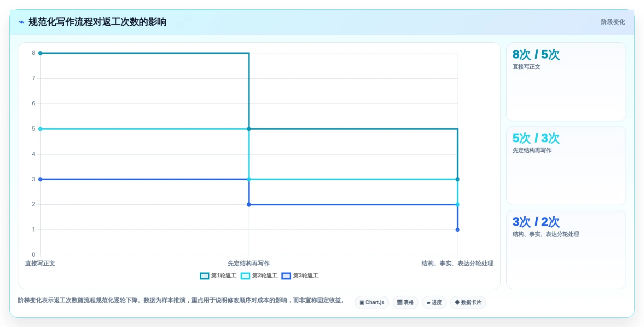
Task: Click the 进度 tag
Action: 434,303
